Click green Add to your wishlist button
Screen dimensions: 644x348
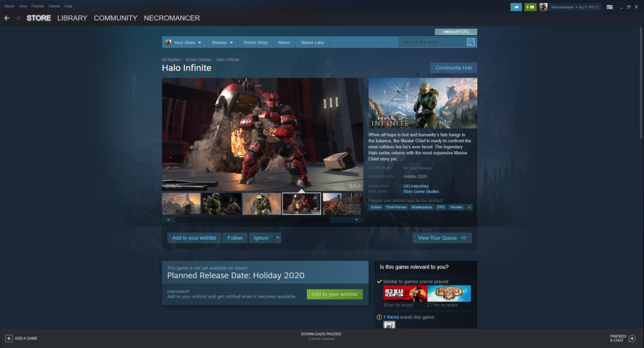coord(335,294)
